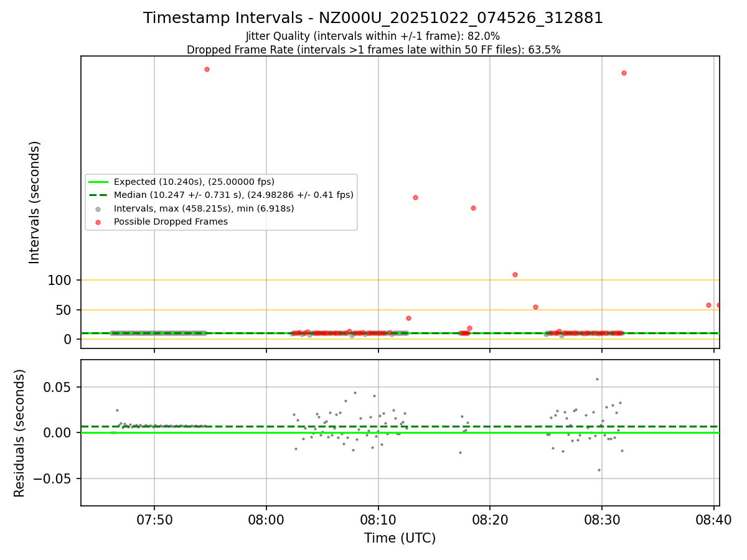Click the red point just above 100 near 08:22
This screenshot has height=560, width=747.
pos(515,274)
